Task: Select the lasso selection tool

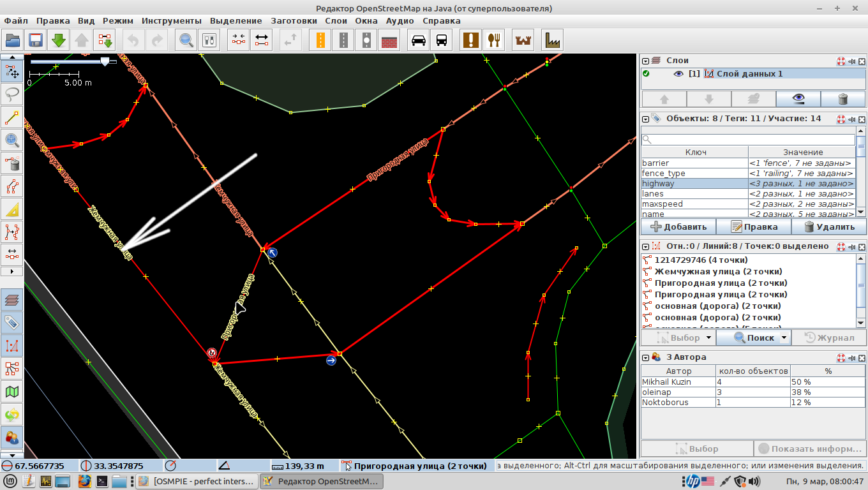Action: coord(11,94)
